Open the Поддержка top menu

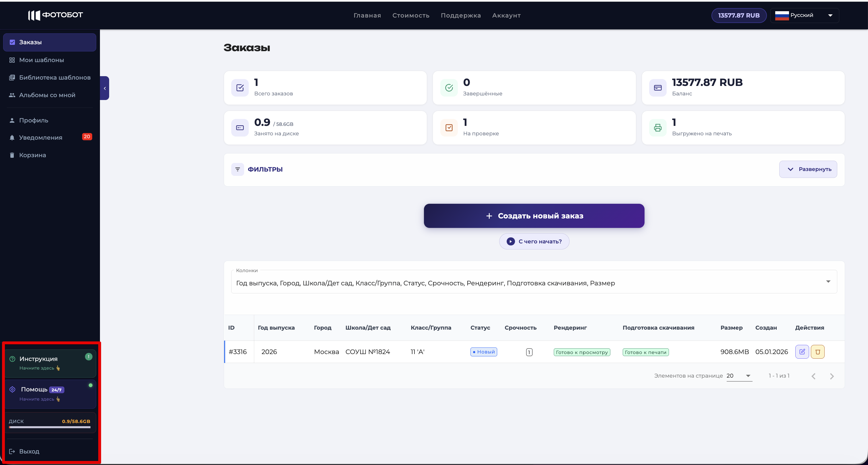pyautogui.click(x=461, y=16)
